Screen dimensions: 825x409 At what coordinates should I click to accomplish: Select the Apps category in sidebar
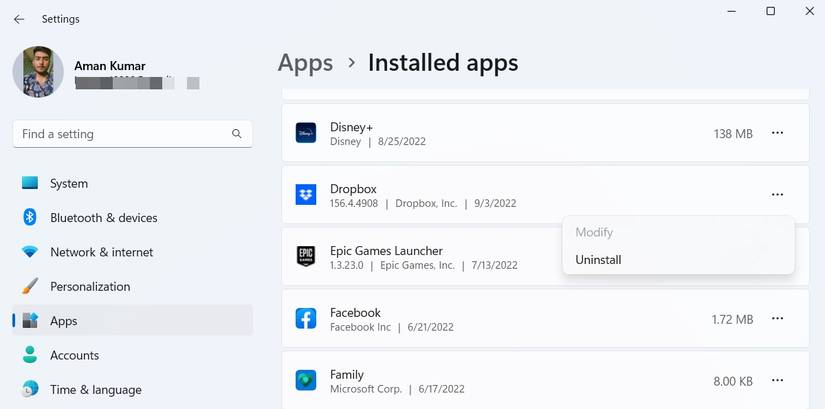[x=133, y=321]
